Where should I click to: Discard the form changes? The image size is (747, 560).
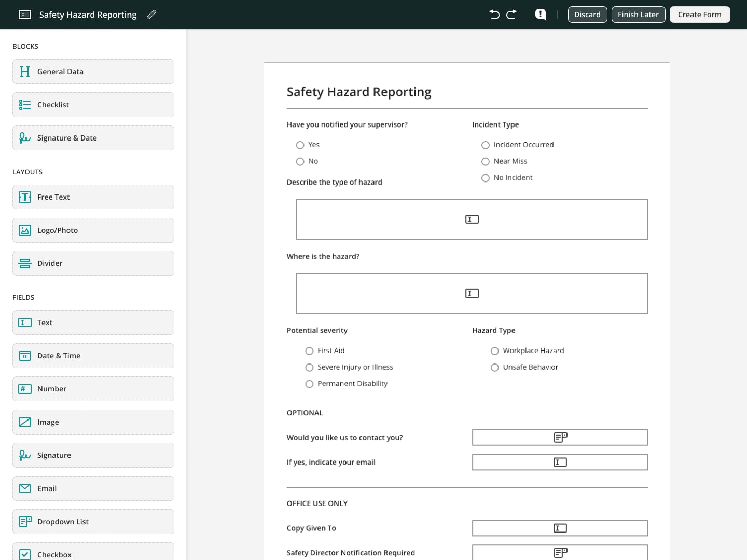point(587,15)
